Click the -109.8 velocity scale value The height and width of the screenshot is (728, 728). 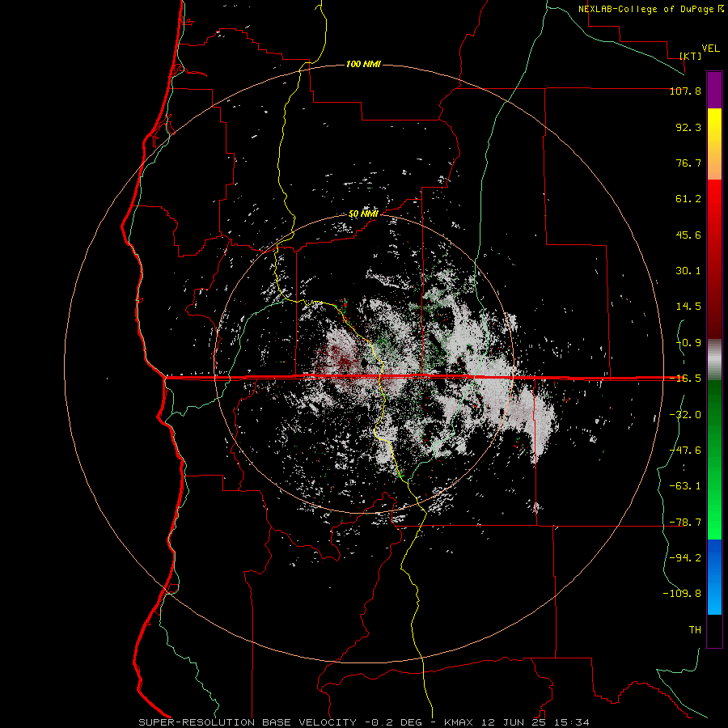pos(682,594)
